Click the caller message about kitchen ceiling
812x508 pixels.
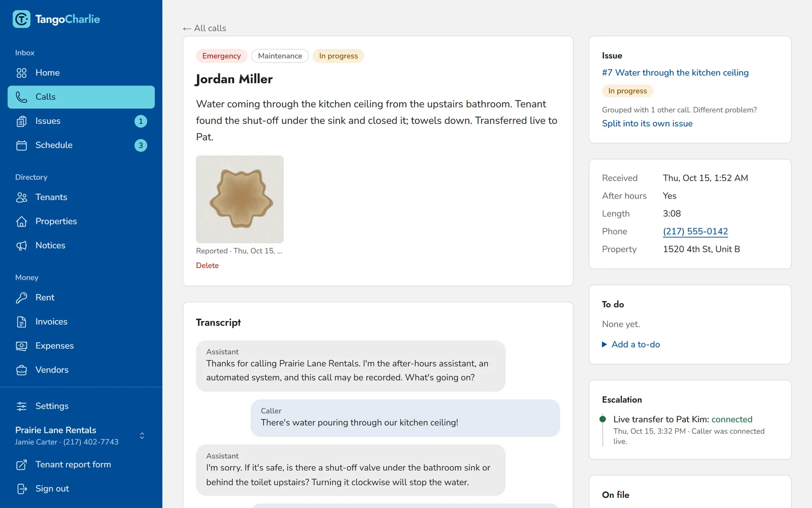click(405, 418)
